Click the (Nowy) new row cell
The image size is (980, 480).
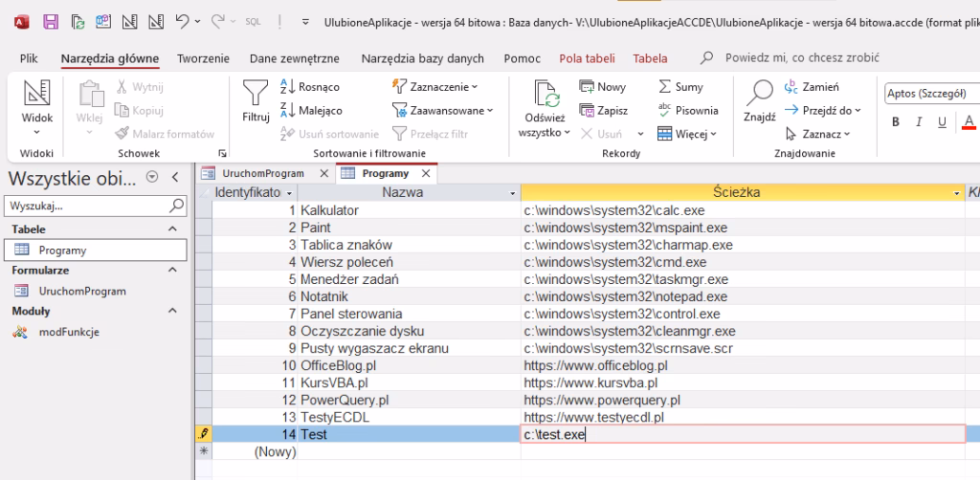(255, 452)
